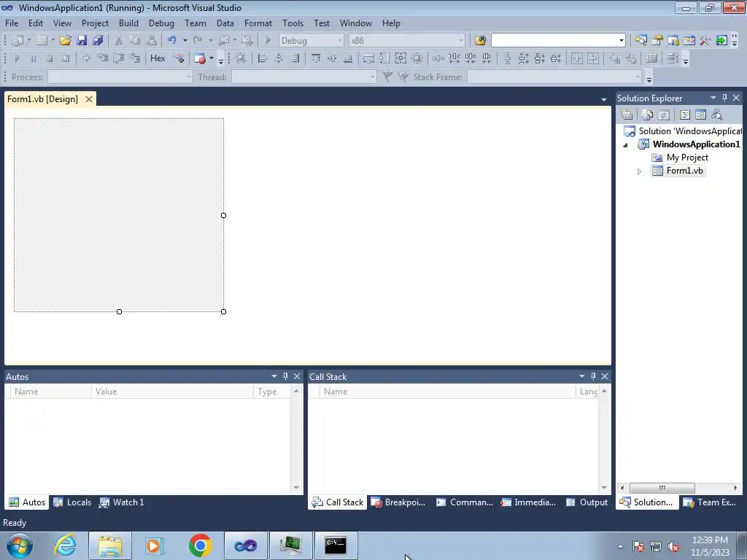Click the Name column header in Call Stack
This screenshot has height=560, width=747.
tap(448, 392)
